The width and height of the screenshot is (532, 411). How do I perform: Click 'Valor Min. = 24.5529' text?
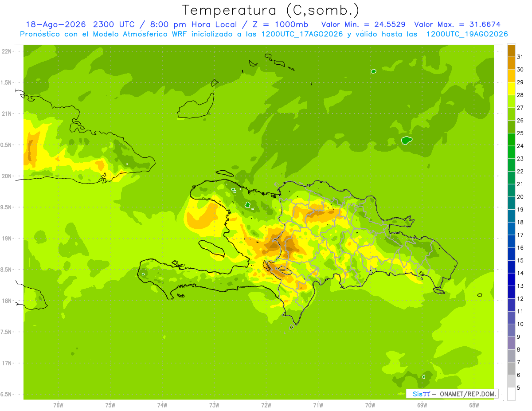point(363,24)
